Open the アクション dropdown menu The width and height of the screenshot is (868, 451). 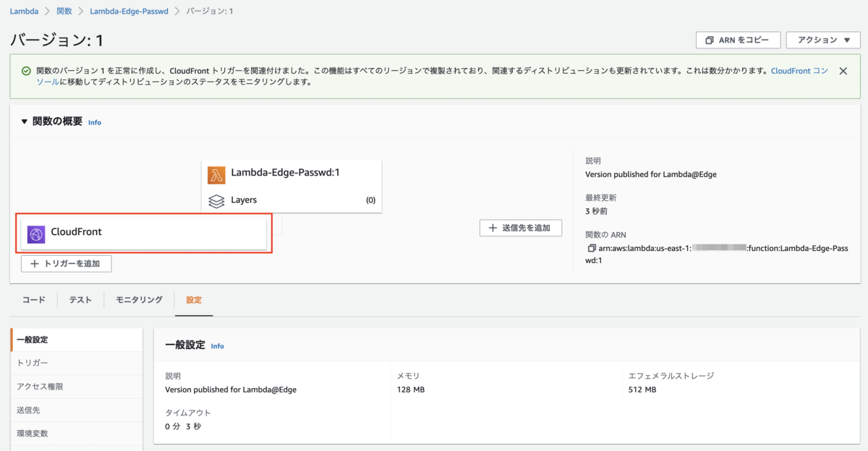(823, 40)
